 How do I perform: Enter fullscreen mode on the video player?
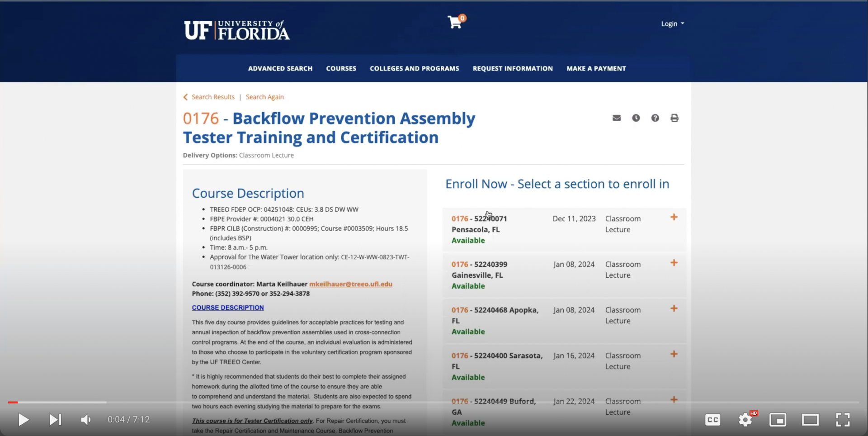[843, 420]
